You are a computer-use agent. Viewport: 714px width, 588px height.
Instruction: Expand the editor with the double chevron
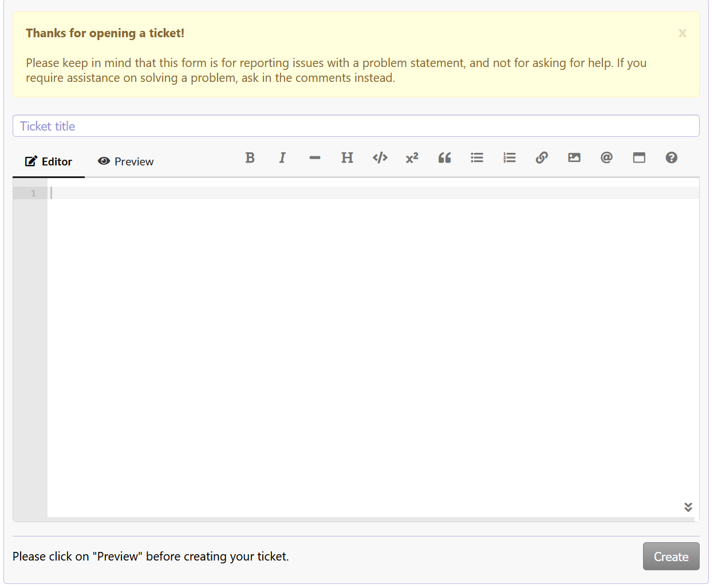tap(688, 507)
